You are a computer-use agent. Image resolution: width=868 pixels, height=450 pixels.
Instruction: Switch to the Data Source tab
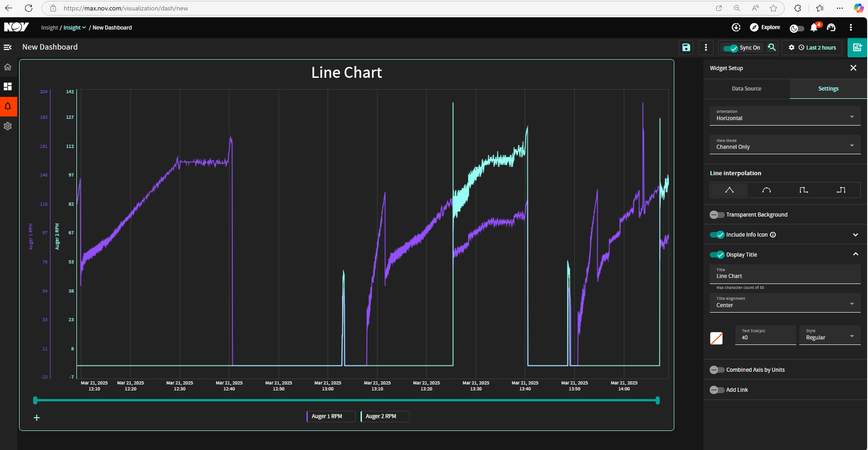pos(746,89)
